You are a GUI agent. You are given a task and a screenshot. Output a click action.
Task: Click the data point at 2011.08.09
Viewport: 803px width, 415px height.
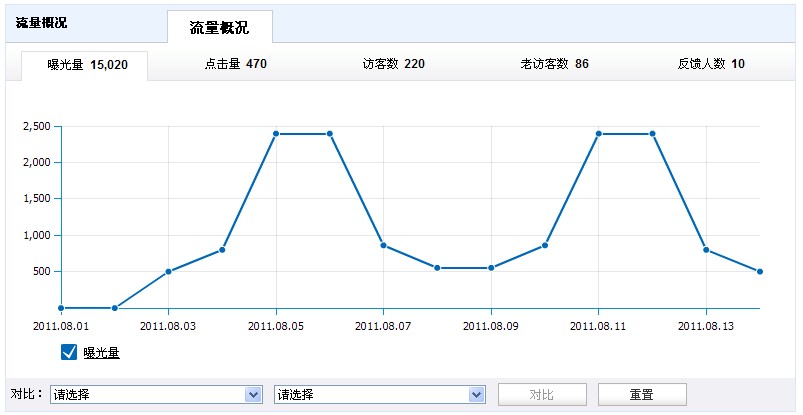(x=491, y=268)
